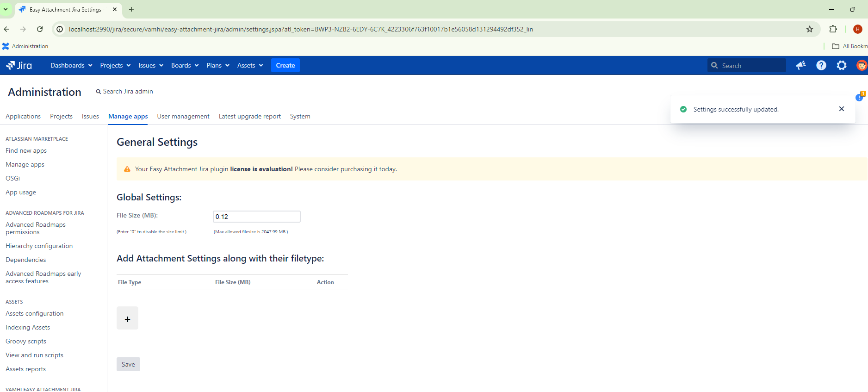
Task: Open the Administration gear menu
Action: point(841,65)
